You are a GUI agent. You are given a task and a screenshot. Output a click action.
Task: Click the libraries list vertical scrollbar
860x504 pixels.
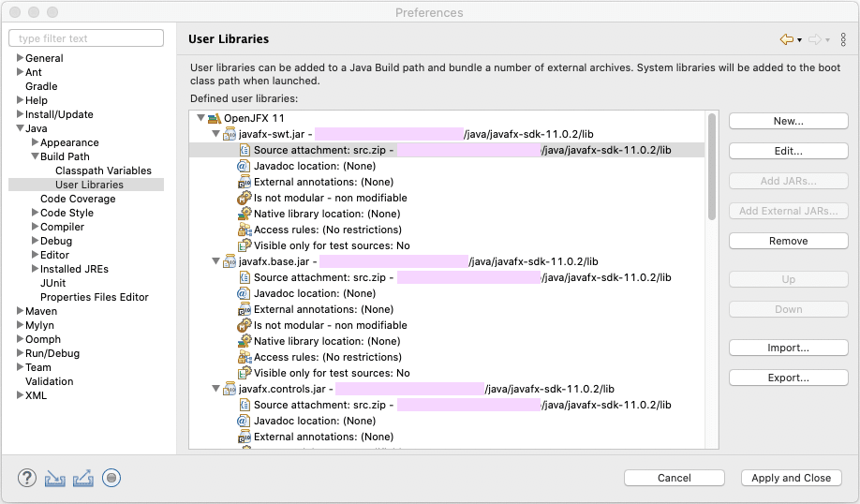pos(712,167)
